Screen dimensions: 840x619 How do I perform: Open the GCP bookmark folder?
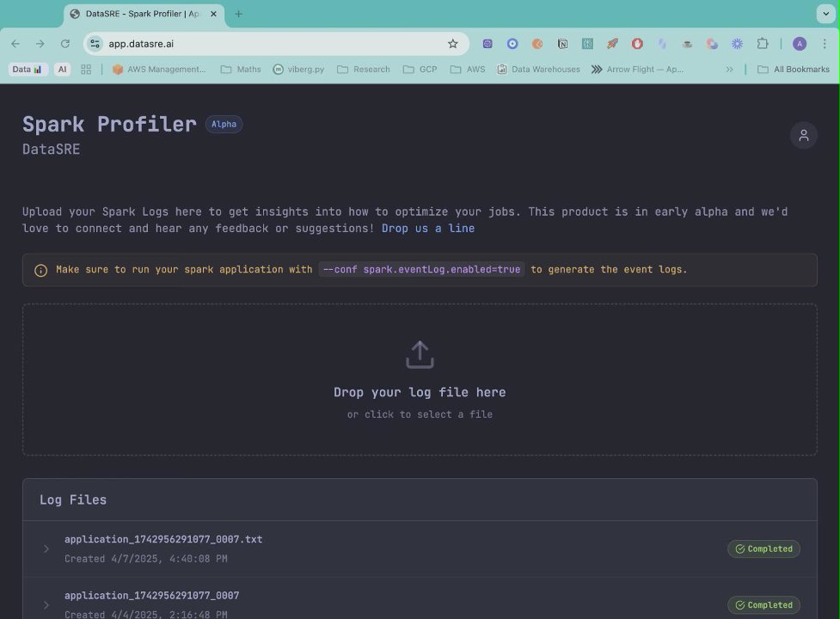click(x=420, y=69)
